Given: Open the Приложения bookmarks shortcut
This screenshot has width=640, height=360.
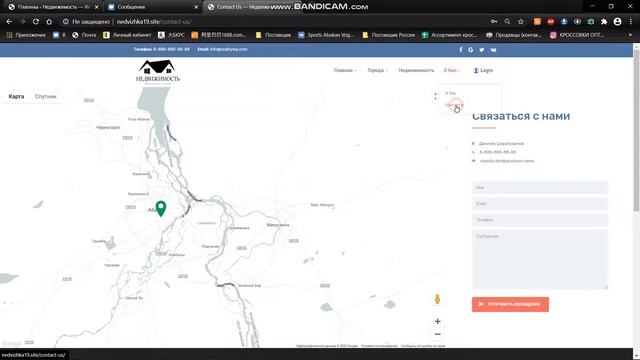Looking at the screenshot, I should (x=26, y=35).
